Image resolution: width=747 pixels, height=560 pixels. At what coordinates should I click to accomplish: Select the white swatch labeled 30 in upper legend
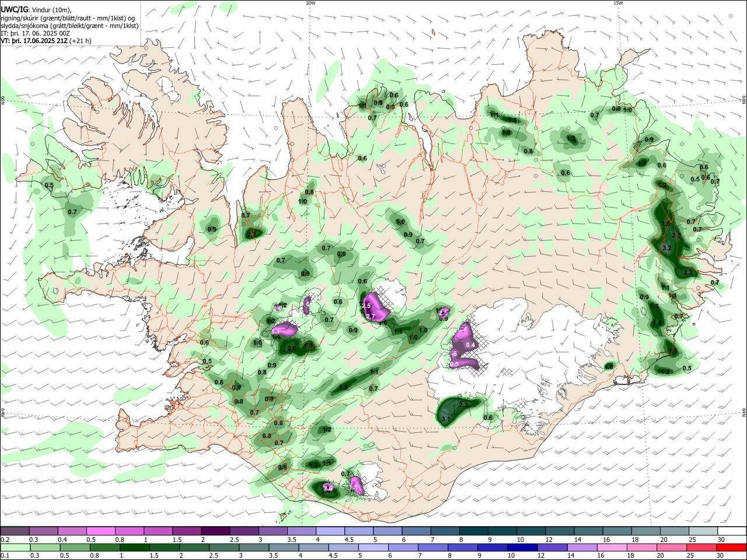point(731,531)
